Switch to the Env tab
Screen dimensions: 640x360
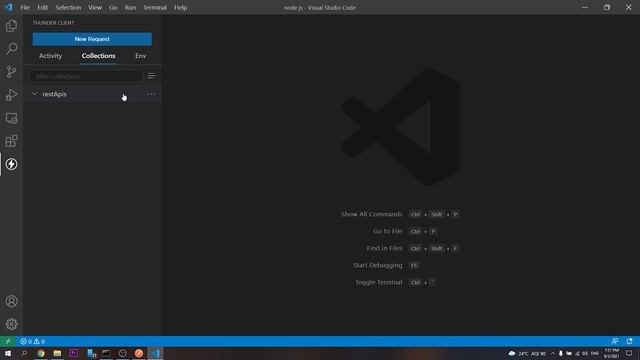(x=140, y=56)
